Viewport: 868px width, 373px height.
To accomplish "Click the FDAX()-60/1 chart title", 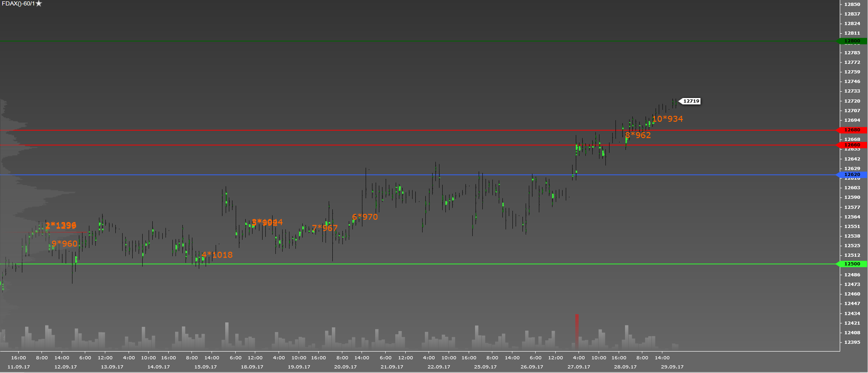I will click(x=18, y=4).
